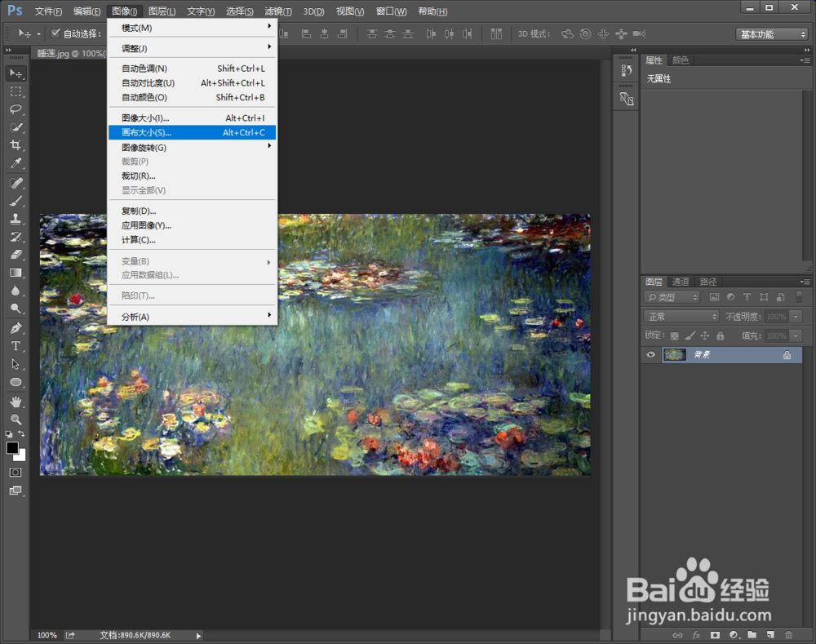Select the Gradient tool

[x=16, y=273]
